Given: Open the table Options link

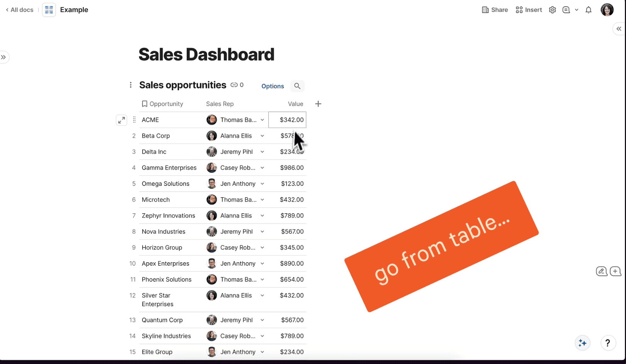Looking at the screenshot, I should (272, 86).
